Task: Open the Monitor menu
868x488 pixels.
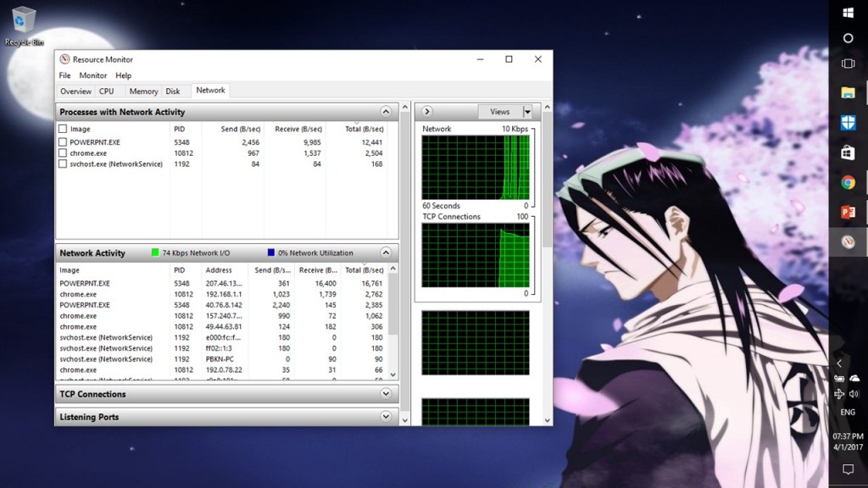Action: coord(93,75)
